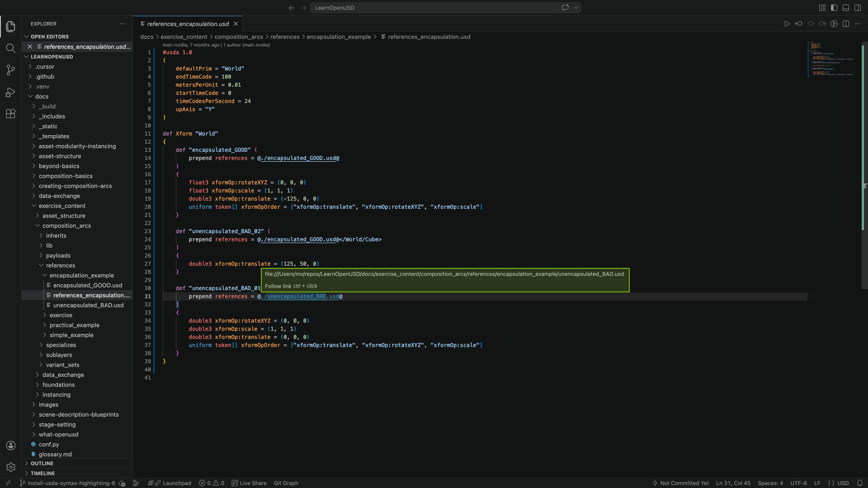Open Git Graph from status bar
Image resolution: width=868 pixels, height=488 pixels.
point(286,483)
